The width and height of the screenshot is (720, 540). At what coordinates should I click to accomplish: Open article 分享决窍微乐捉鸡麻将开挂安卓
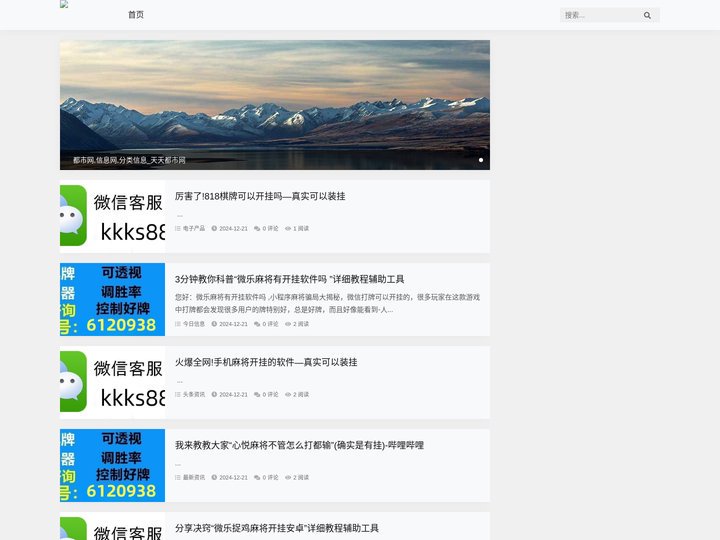point(277,528)
